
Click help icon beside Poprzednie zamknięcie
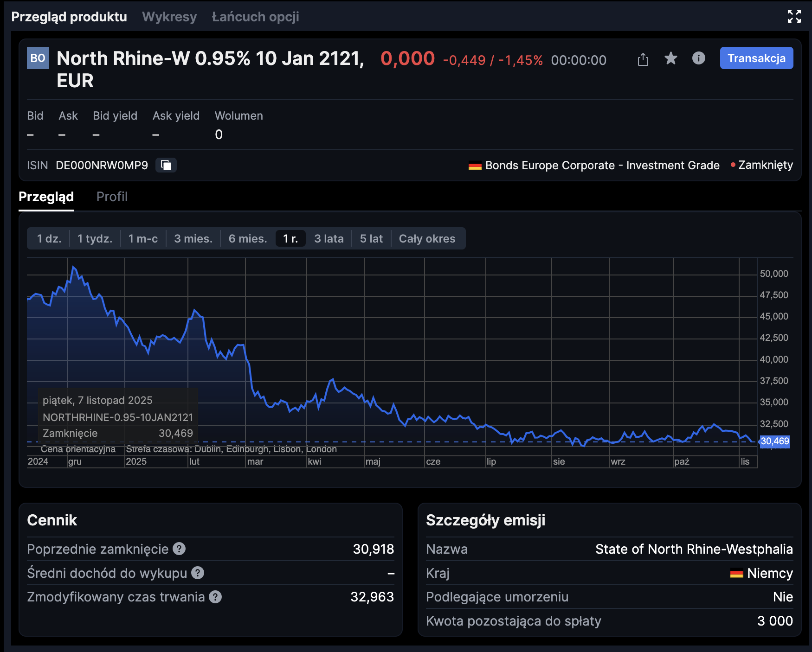(179, 549)
